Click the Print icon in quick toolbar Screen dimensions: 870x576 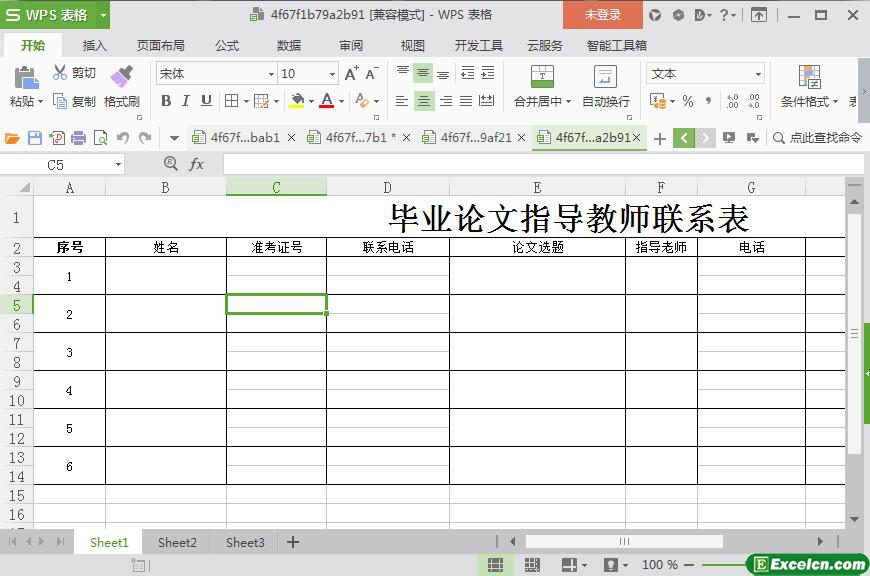[x=78, y=138]
